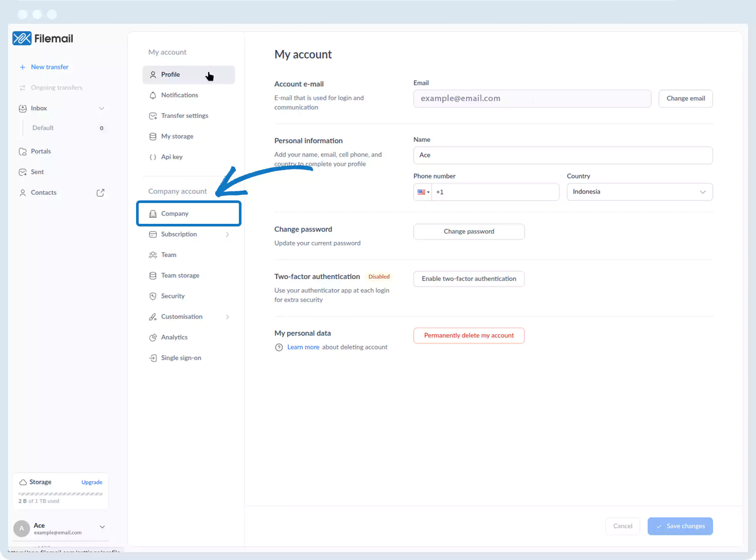Open the Country dropdown showing Indonesia
Image resolution: width=756 pixels, height=560 pixels.
(x=640, y=192)
